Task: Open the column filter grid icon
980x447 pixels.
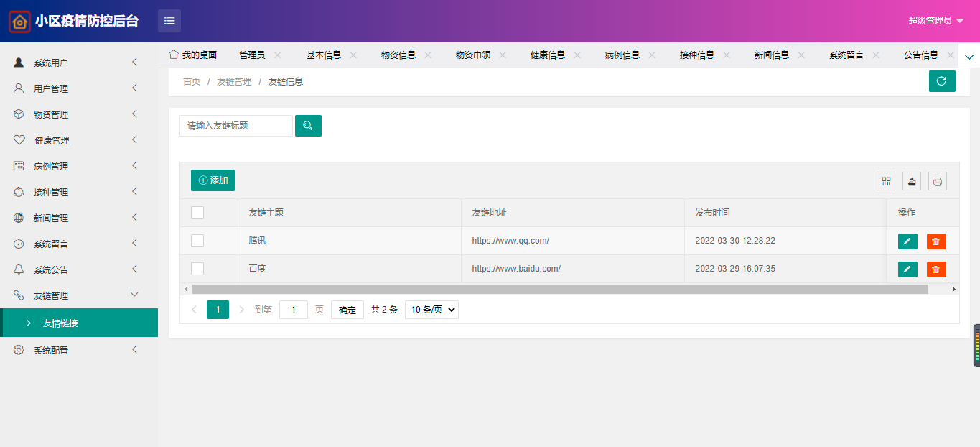Action: pyautogui.click(x=886, y=181)
